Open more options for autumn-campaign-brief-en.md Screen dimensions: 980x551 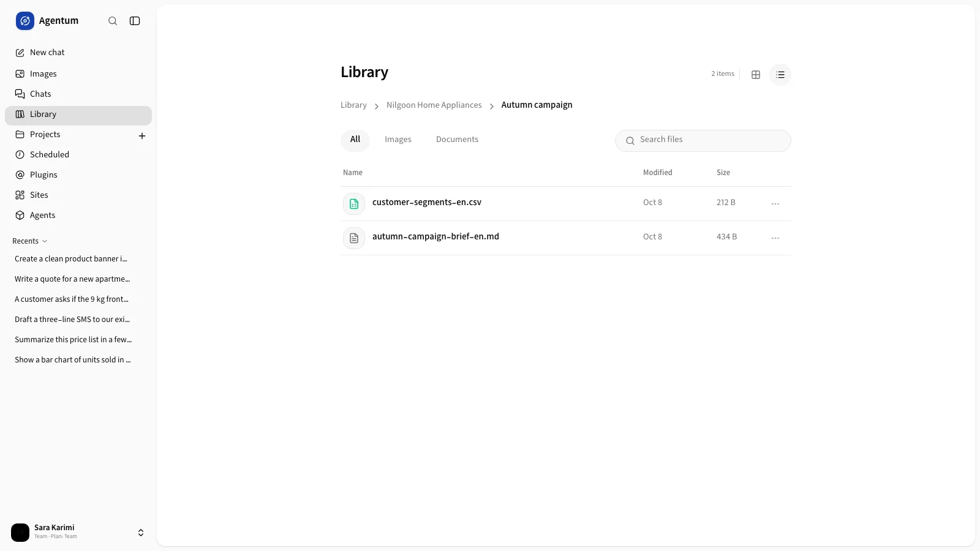(x=775, y=238)
